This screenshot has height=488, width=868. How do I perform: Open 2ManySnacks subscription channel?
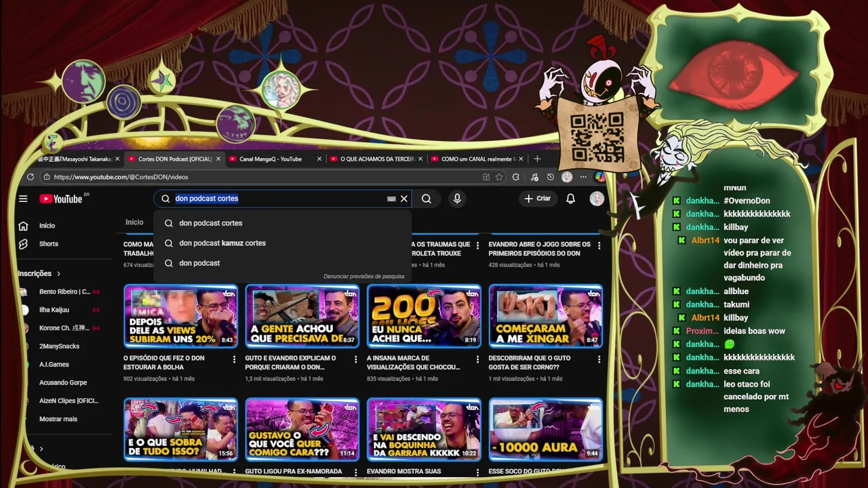[59, 346]
